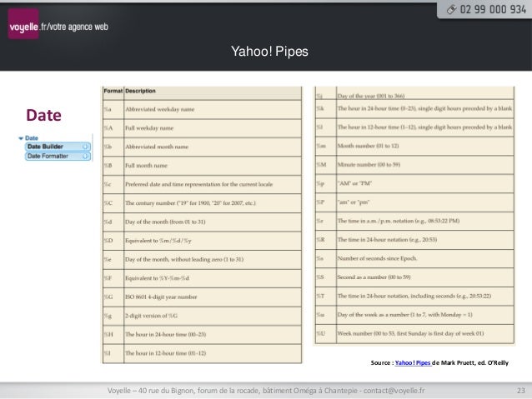Viewport: 532px width, 399px height.
Task: Click the phone icon beside 02 99 000 934
Action: (x=451, y=9)
